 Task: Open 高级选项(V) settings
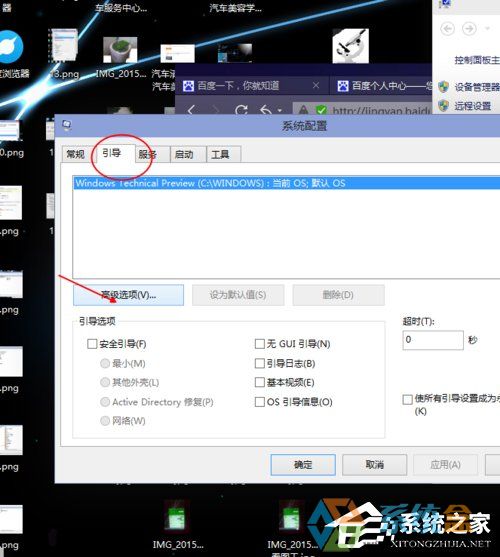point(128,295)
